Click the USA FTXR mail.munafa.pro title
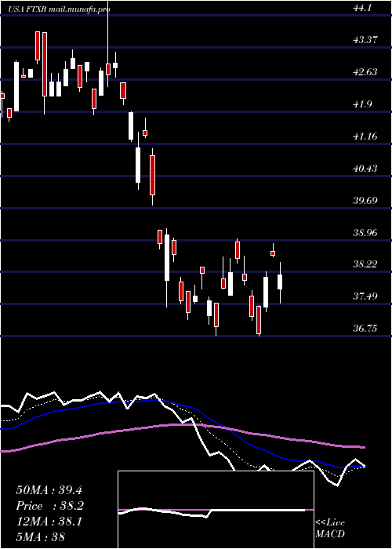Screen dimensions: 392x549 (x=59, y=9)
